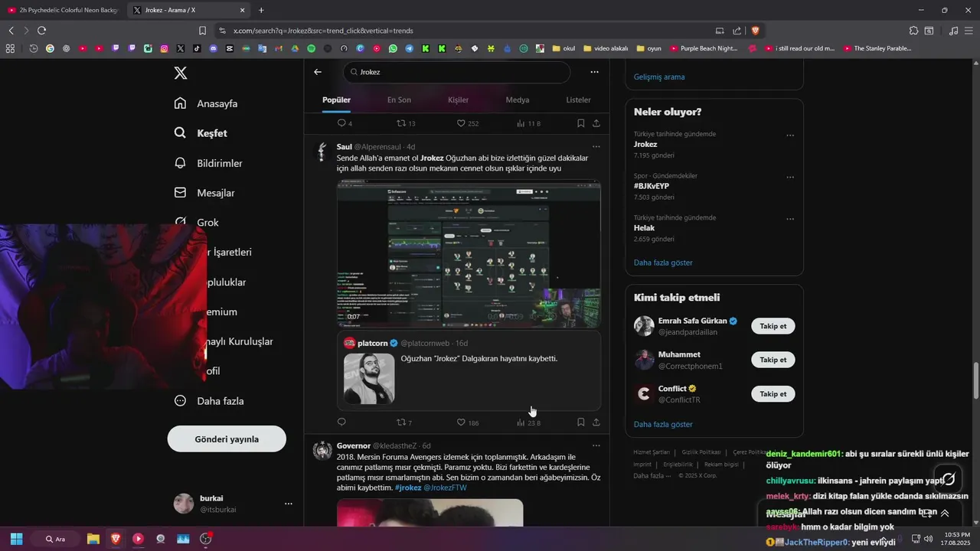Open the @JrokezFTW mention link
Screen dimensions: 980x551
pyautogui.click(x=445, y=487)
